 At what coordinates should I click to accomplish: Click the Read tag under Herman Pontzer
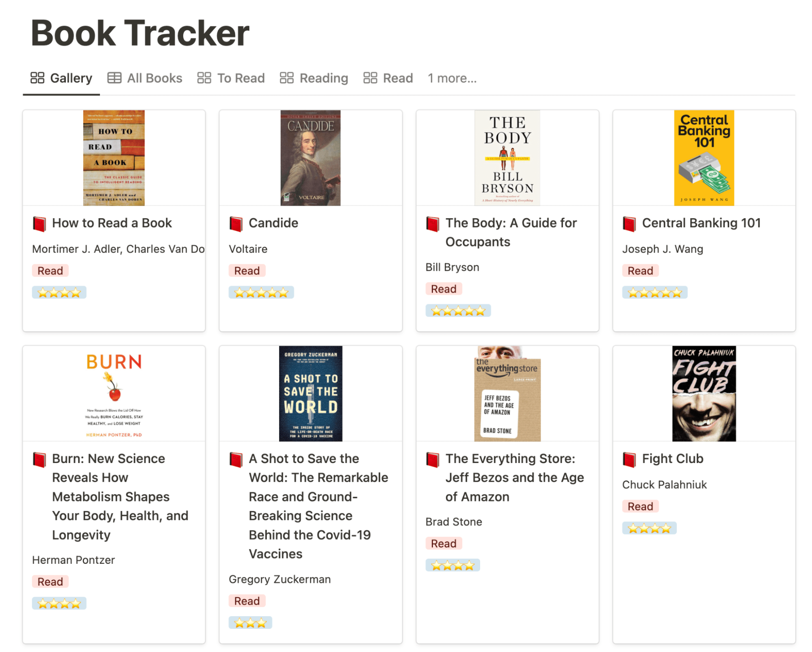[50, 582]
